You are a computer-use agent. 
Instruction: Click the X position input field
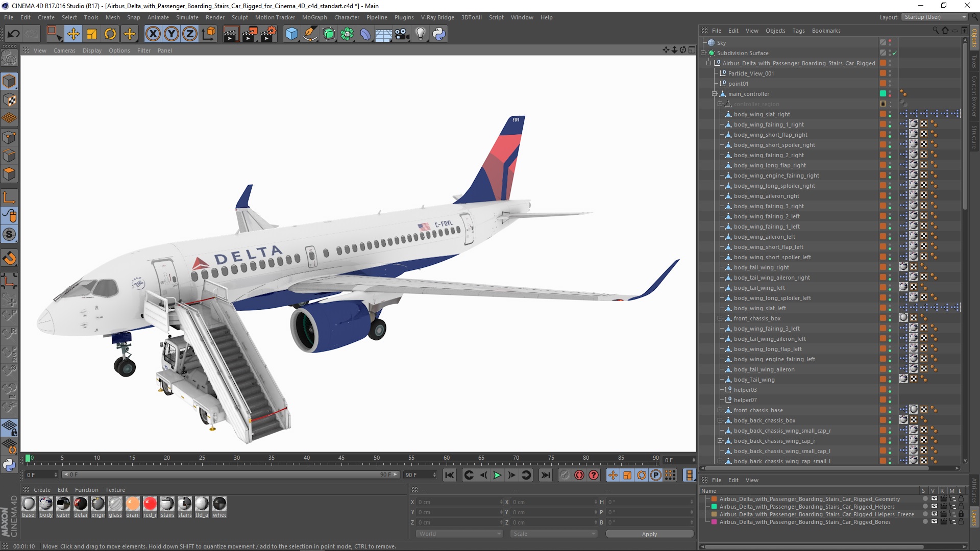coord(460,502)
